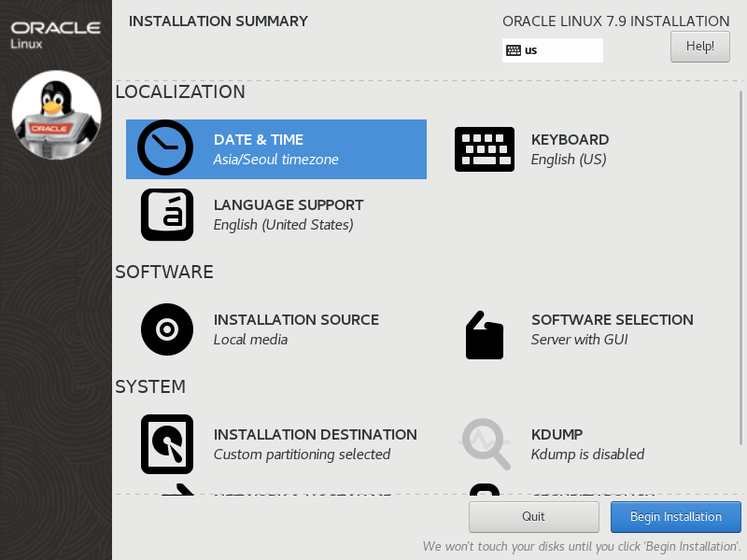Click 'English (United States)' language text
Viewport: 747px width, 560px height.
284,225
